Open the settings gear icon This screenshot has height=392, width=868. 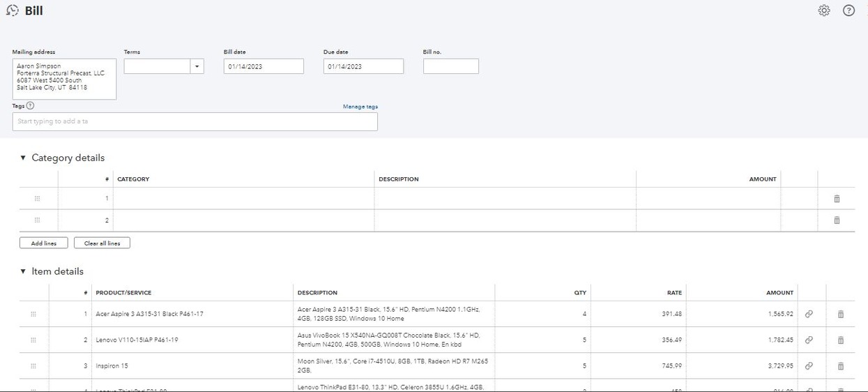[824, 10]
